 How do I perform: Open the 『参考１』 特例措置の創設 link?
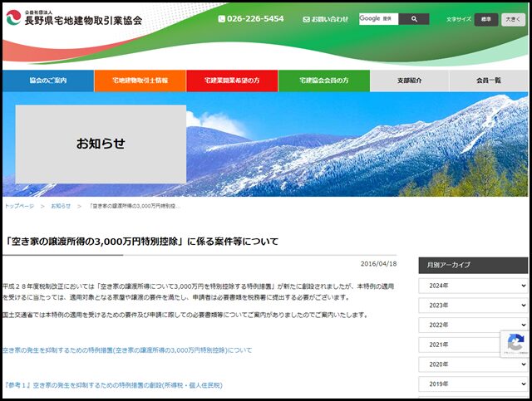coord(113,385)
